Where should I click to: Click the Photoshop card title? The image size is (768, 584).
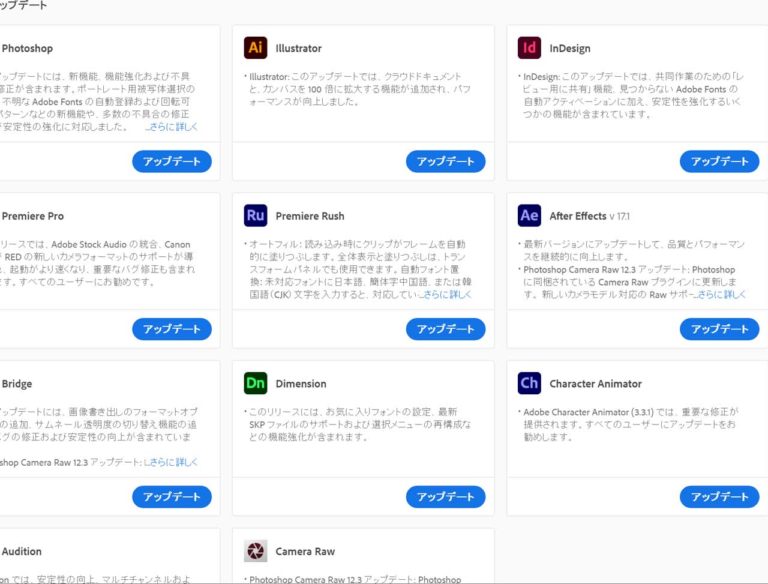tap(27, 49)
